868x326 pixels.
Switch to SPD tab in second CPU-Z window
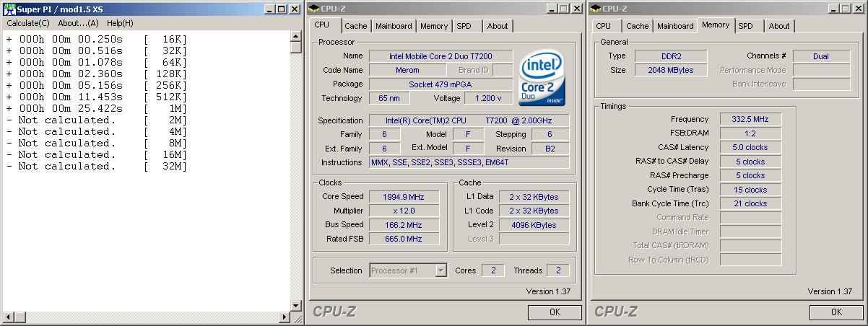tap(745, 26)
